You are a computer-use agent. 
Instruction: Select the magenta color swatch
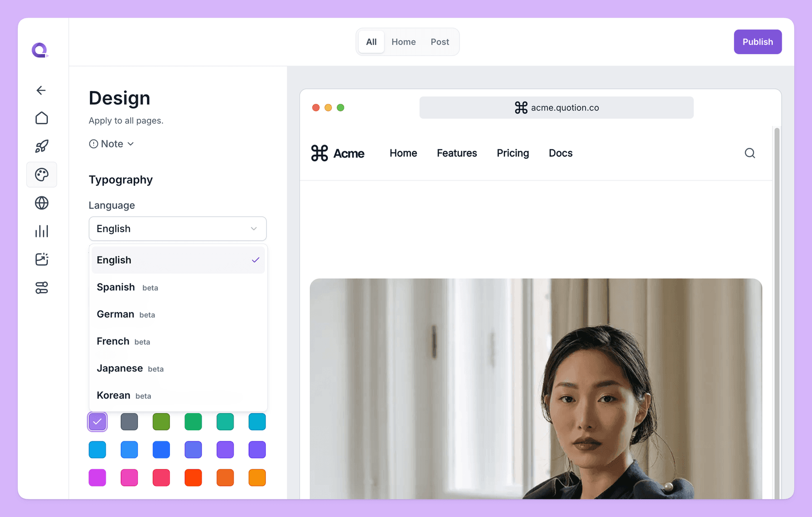click(97, 478)
